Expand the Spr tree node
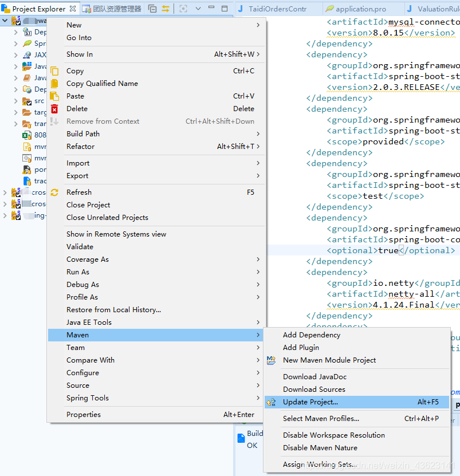The height and width of the screenshot is (476, 460). [16, 44]
